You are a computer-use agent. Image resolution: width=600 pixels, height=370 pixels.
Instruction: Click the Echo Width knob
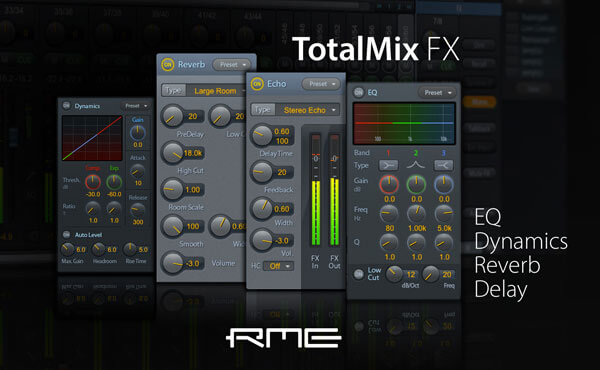262,209
